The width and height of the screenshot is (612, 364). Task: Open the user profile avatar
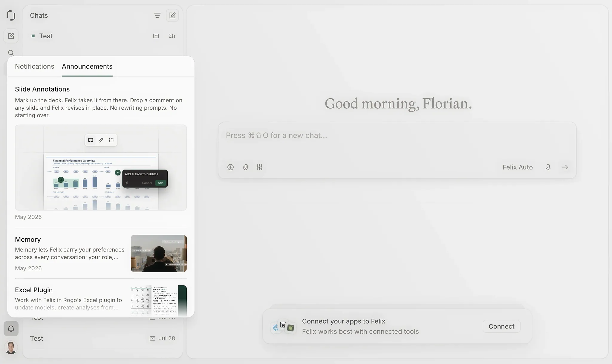click(11, 348)
